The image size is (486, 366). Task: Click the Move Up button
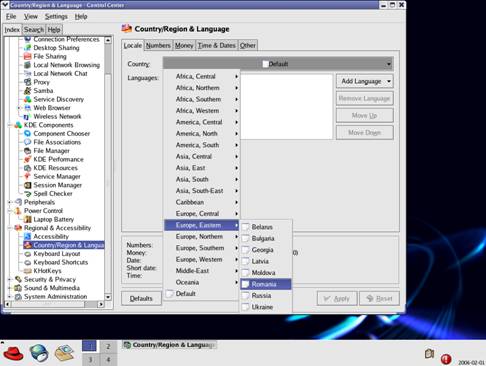pos(365,116)
